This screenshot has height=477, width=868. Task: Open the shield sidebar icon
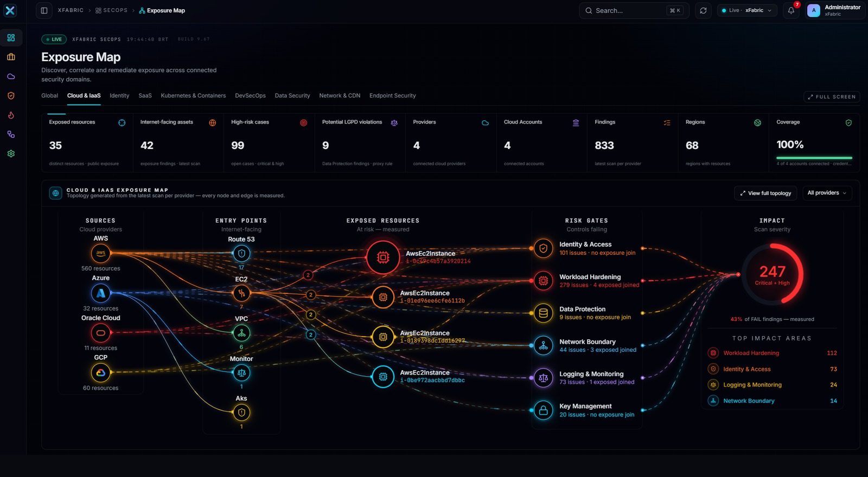pyautogui.click(x=11, y=96)
